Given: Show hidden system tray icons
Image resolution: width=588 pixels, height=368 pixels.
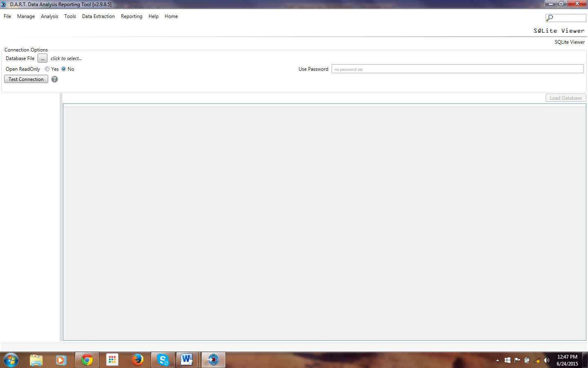Looking at the screenshot, I should click(x=497, y=360).
